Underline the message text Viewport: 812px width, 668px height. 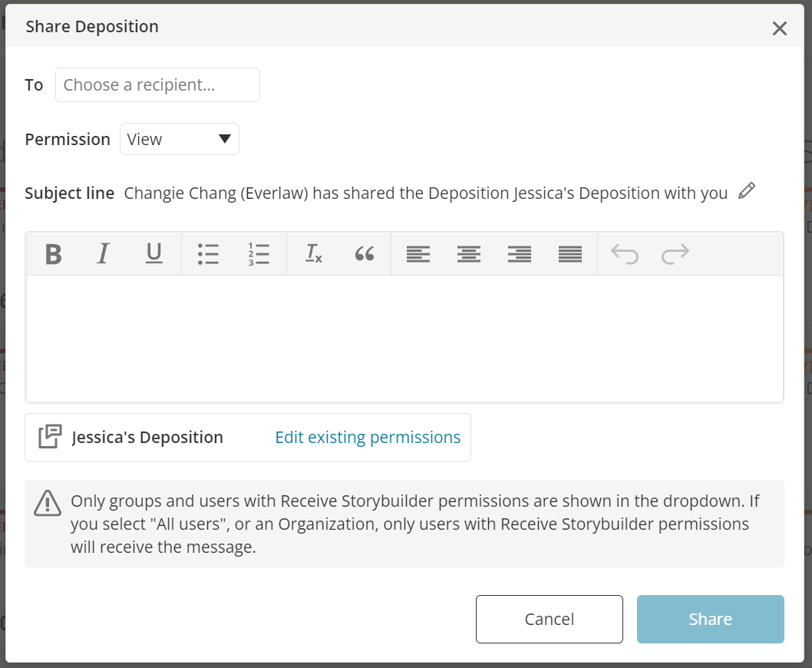click(x=153, y=254)
